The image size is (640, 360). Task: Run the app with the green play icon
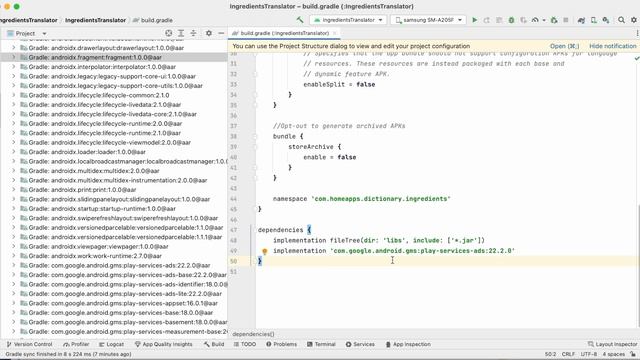click(x=474, y=20)
